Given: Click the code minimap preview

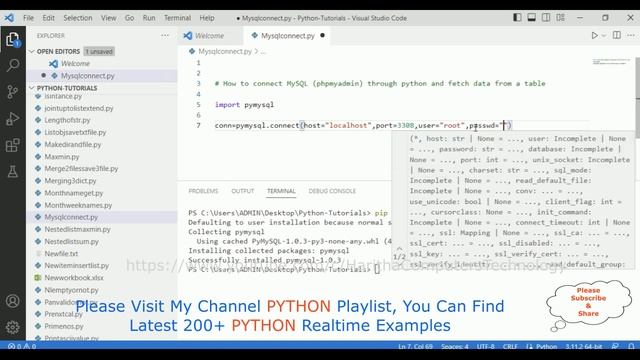Looking at the screenshot, I should 611,62.
